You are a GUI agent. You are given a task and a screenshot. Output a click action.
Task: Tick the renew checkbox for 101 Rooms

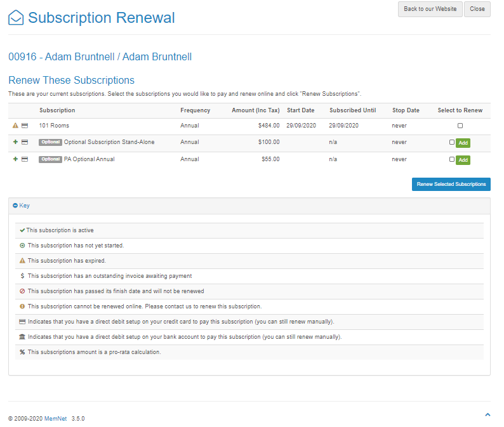(460, 126)
